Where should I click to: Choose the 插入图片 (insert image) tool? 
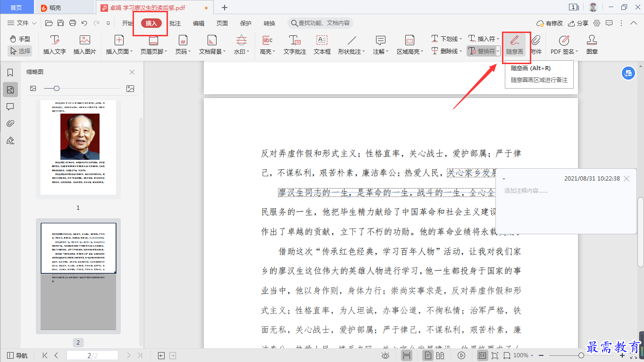click(x=85, y=45)
